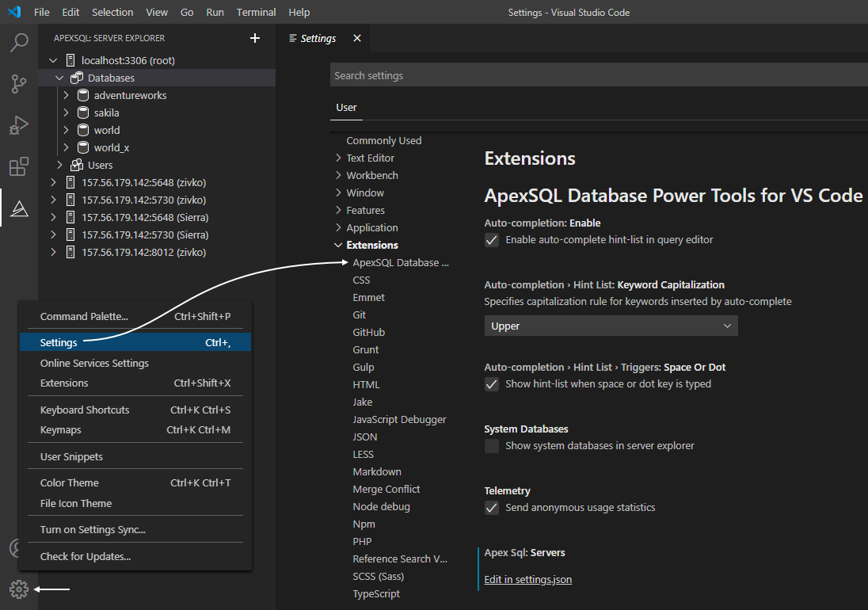Screen dimensions: 868x610
Task: Collapse the Databases tree node
Action: click(59, 78)
